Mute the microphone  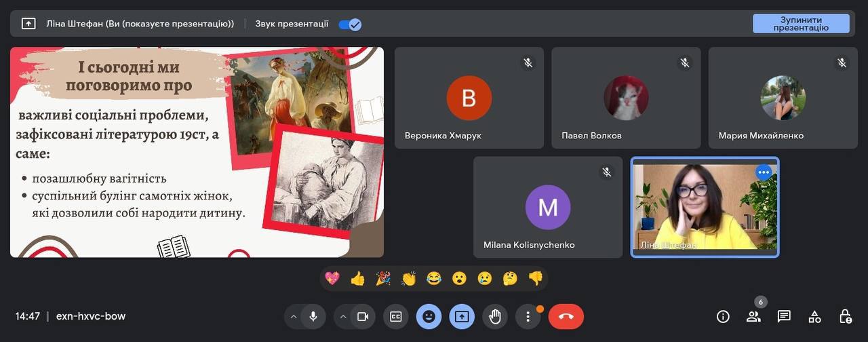tap(313, 316)
